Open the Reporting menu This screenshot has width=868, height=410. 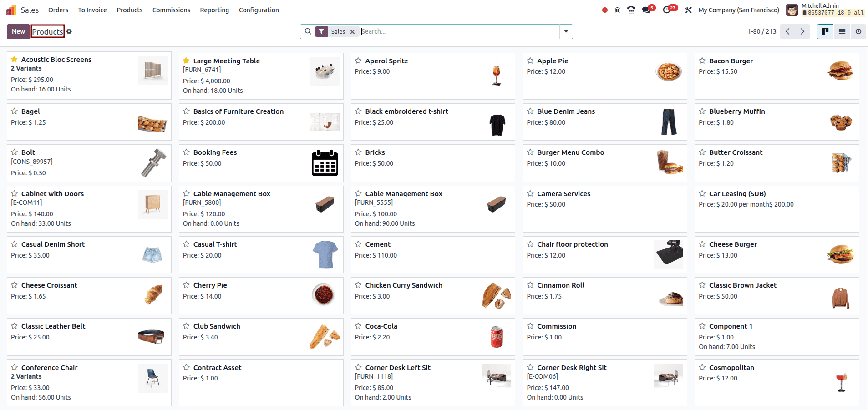(x=214, y=10)
